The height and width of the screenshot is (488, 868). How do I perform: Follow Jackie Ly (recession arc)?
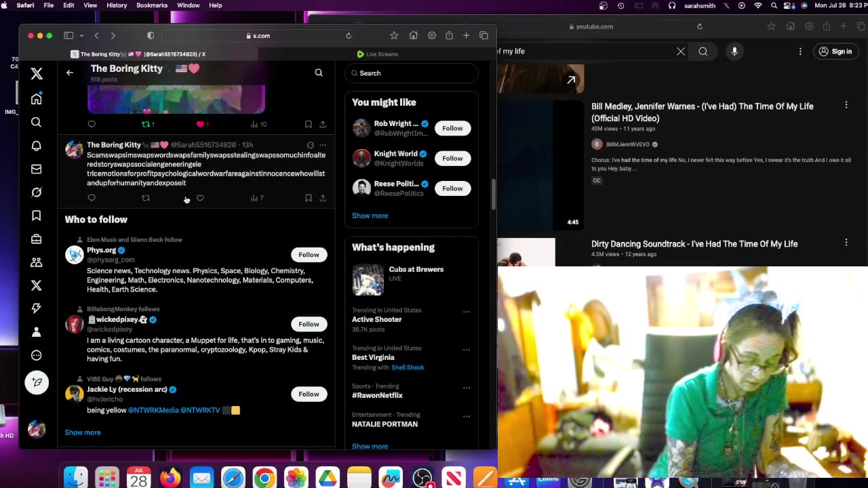point(309,394)
